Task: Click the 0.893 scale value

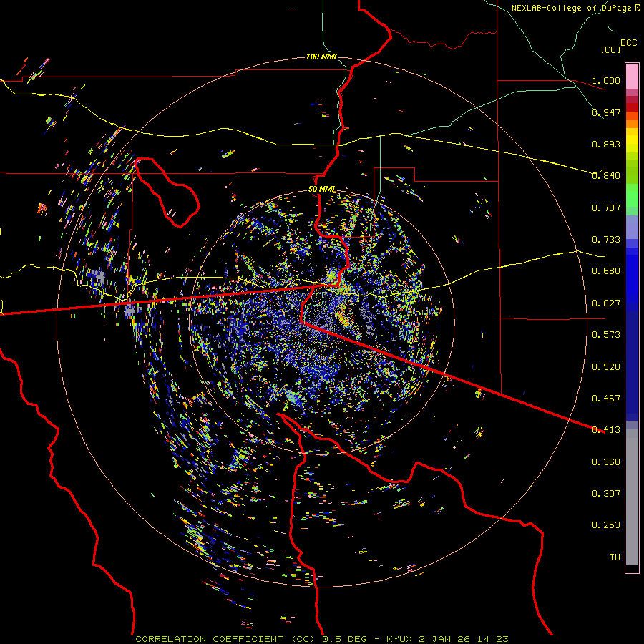Action: pyautogui.click(x=606, y=144)
